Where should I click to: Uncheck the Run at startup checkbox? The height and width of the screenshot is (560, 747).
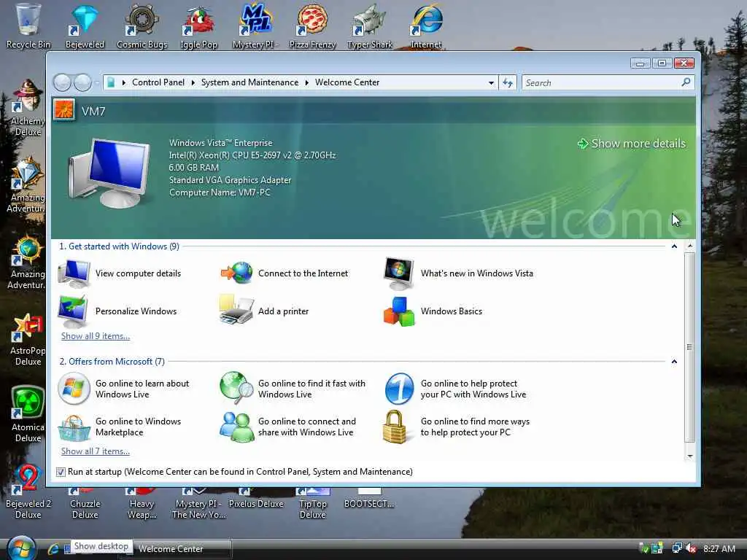pyautogui.click(x=61, y=472)
